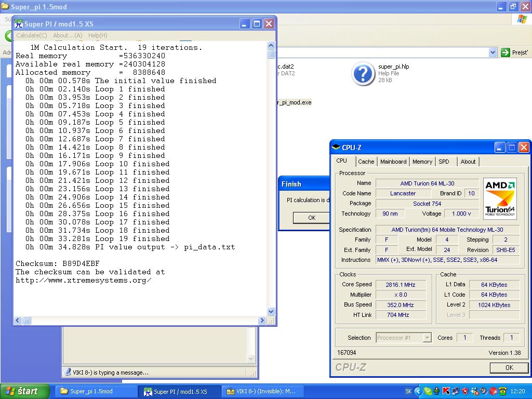Show hidden tray icons with the arrow
532x399 pixels.
point(418,391)
